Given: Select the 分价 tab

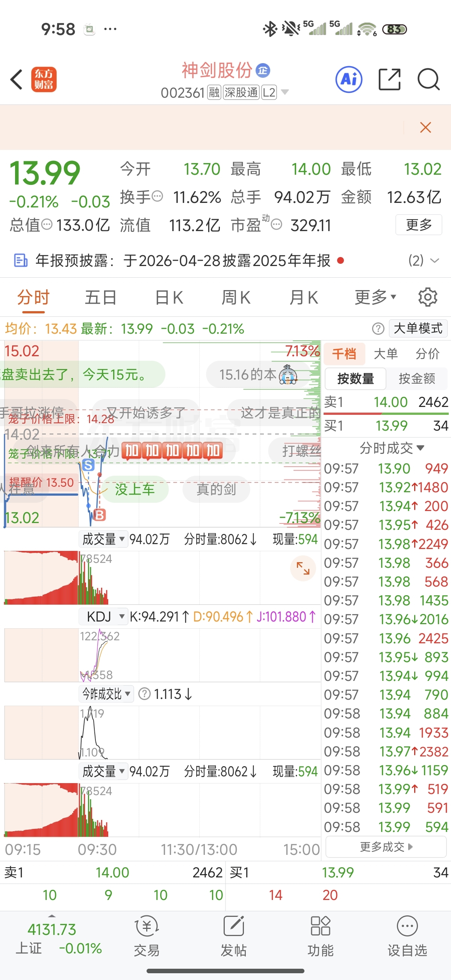Looking at the screenshot, I should click(427, 354).
